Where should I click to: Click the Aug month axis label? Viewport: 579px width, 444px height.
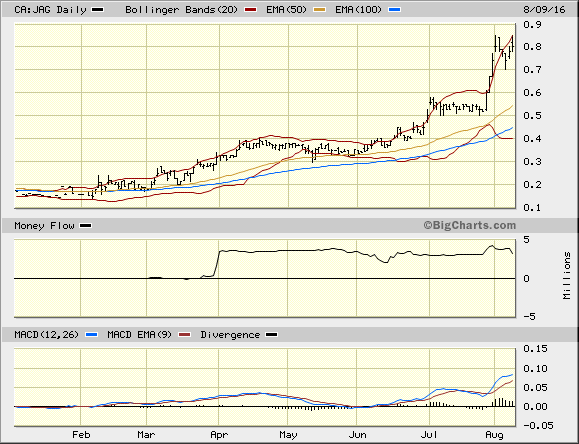[494, 435]
